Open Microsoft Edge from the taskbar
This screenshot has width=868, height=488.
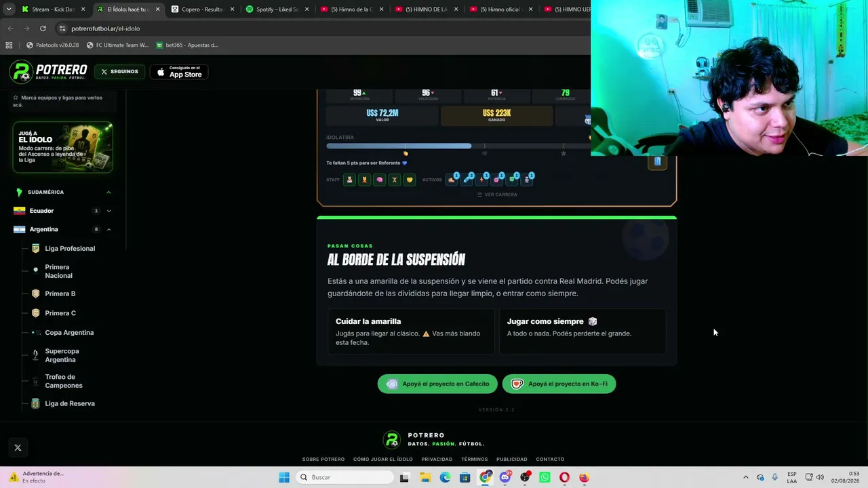[x=445, y=477]
